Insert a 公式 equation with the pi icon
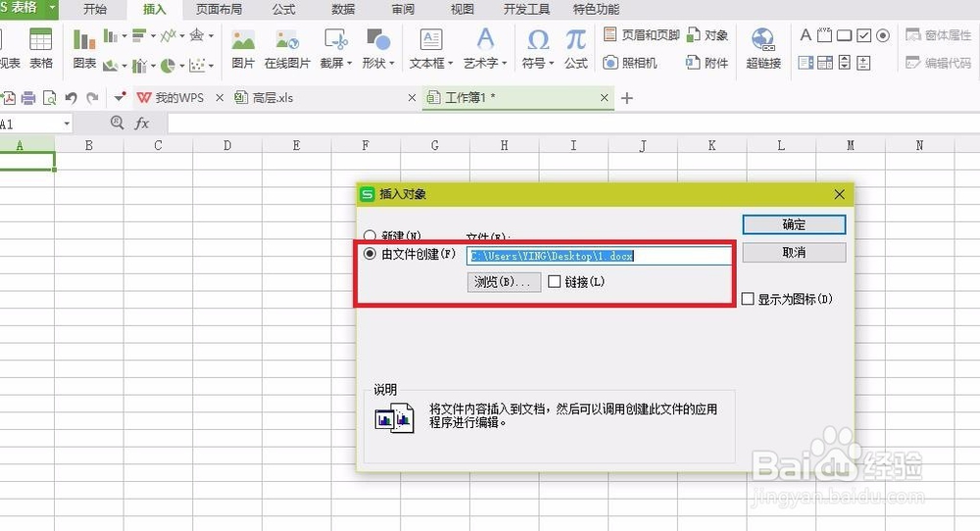This screenshot has width=980, height=531. [x=575, y=47]
